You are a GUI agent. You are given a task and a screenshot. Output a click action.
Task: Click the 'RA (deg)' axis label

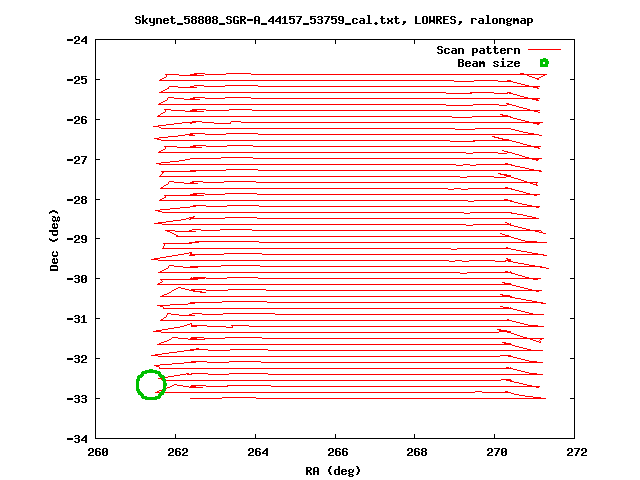pos(333,471)
